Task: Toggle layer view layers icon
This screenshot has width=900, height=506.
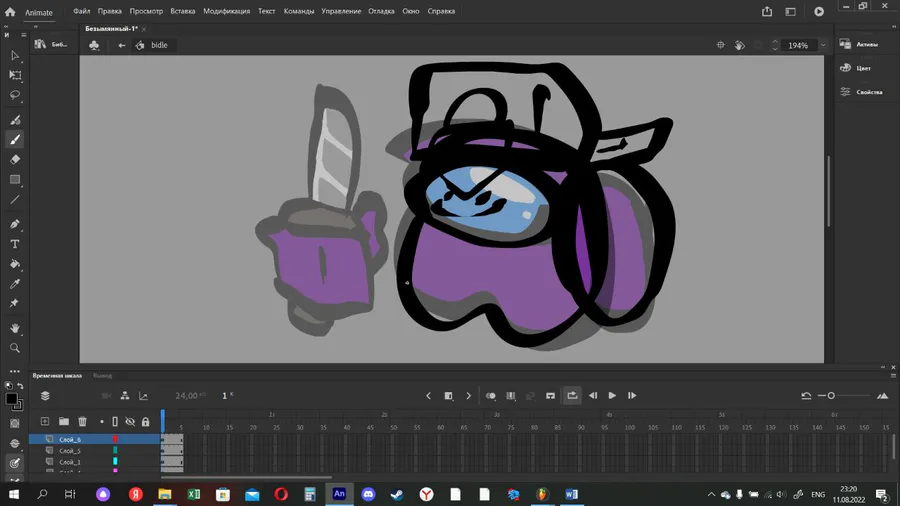Action: pyautogui.click(x=45, y=395)
